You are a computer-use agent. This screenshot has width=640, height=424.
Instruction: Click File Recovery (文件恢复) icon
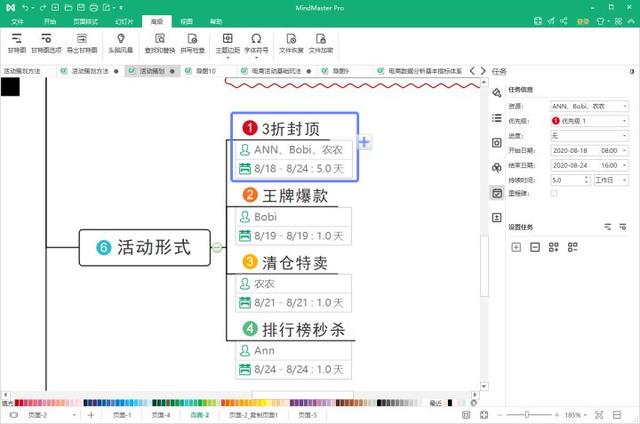pos(291,43)
